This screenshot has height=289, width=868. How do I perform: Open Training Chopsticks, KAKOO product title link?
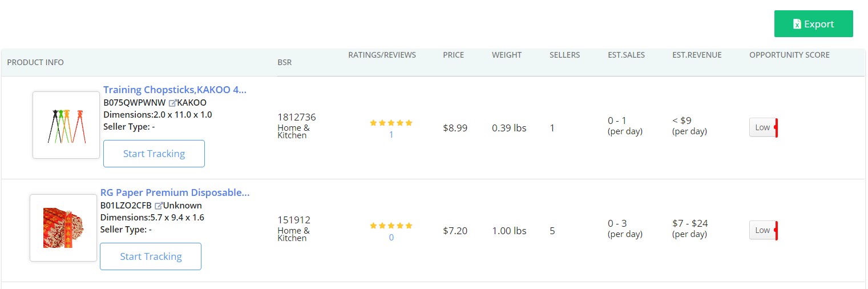pyautogui.click(x=175, y=90)
